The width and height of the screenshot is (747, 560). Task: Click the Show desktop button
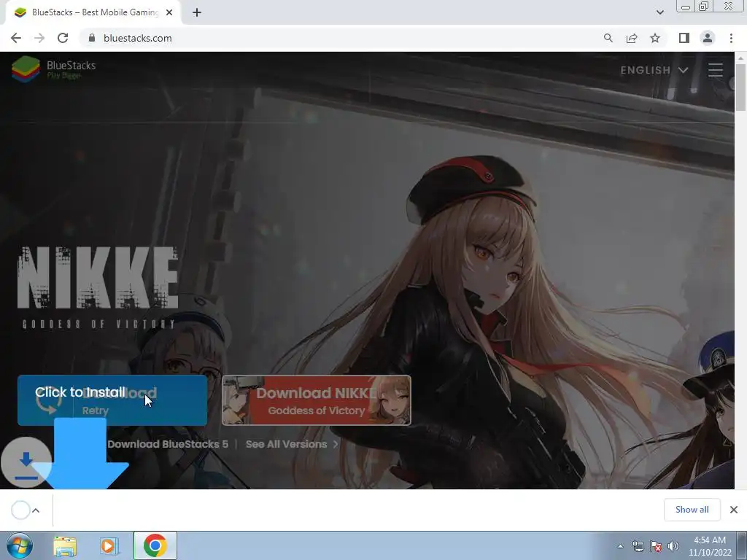coord(742,545)
